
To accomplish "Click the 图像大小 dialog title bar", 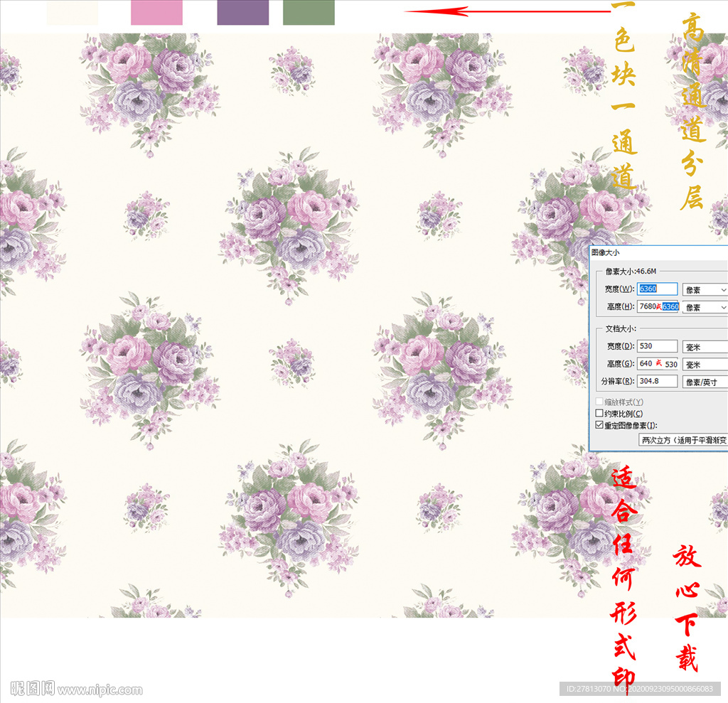I will [658, 252].
